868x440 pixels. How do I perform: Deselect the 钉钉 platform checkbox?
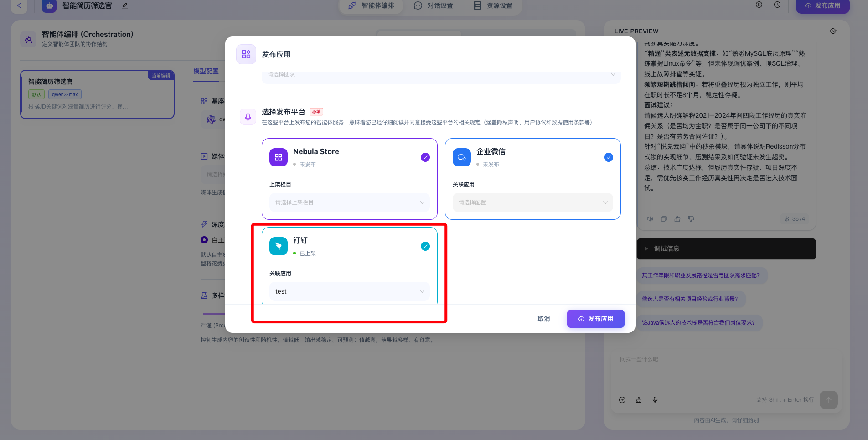pos(425,246)
